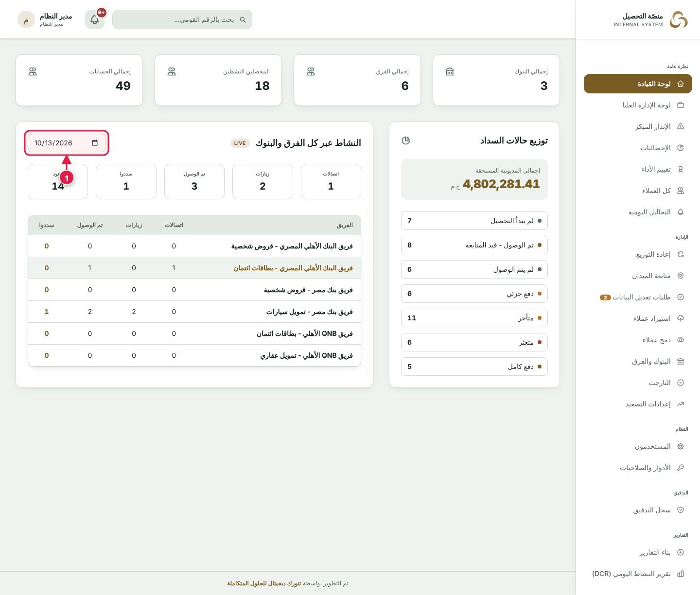The width and height of the screenshot is (700, 595).
Task: Click the gear icon next to المستخدمون
Action: (x=681, y=446)
